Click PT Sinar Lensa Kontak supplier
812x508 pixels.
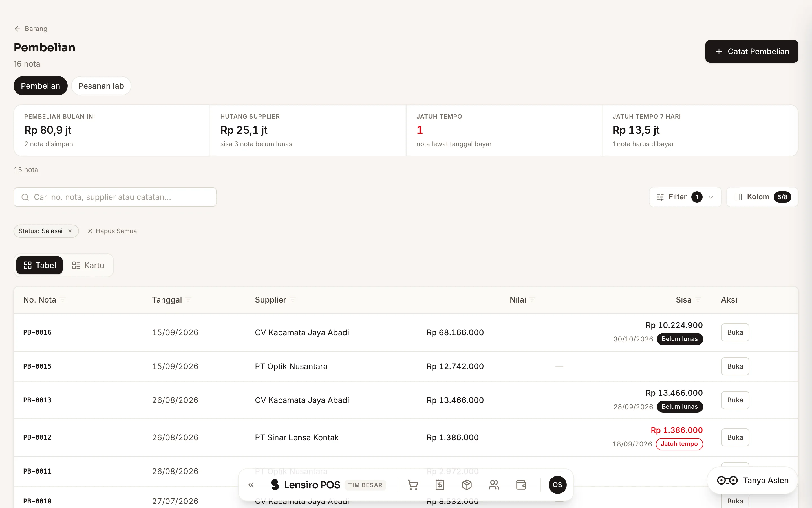coord(297,437)
